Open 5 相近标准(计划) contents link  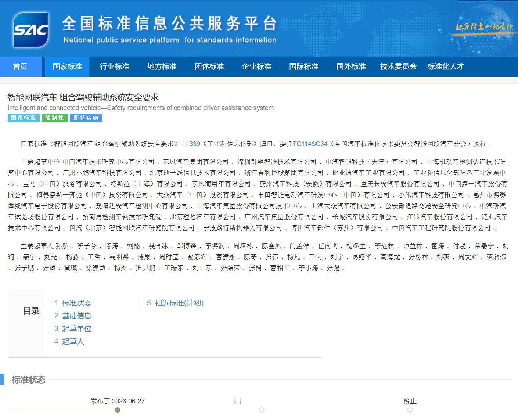[x=175, y=303]
